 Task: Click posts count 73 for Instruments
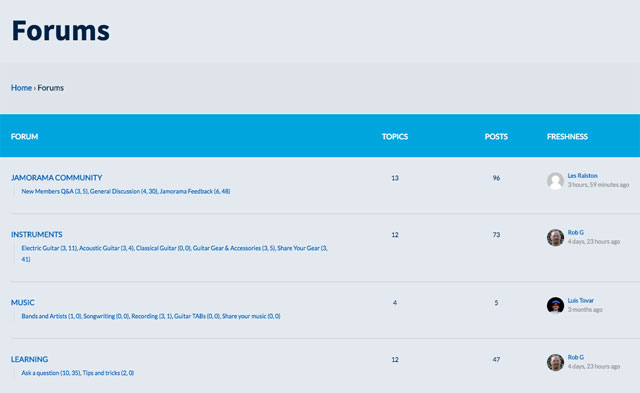496,235
